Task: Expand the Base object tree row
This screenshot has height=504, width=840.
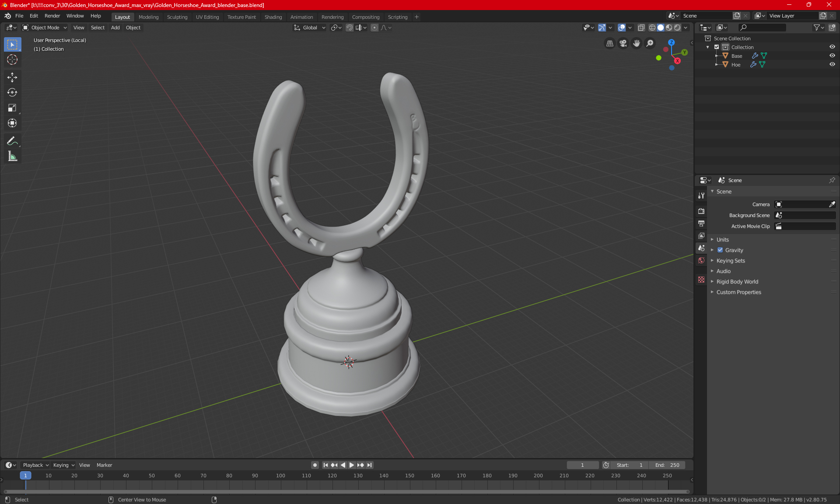Action: [716, 56]
